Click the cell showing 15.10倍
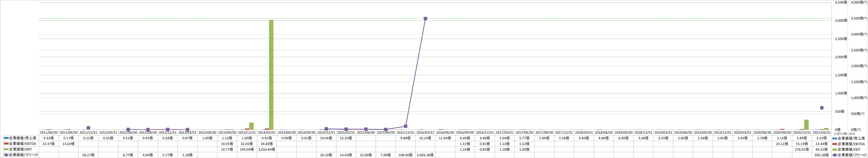Viewport: 868px width, 158px height. click(x=346, y=138)
